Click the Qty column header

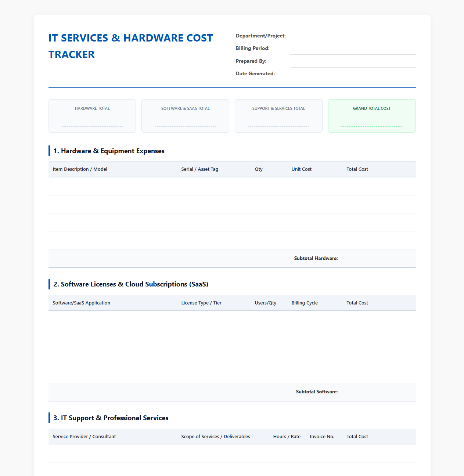pos(259,169)
